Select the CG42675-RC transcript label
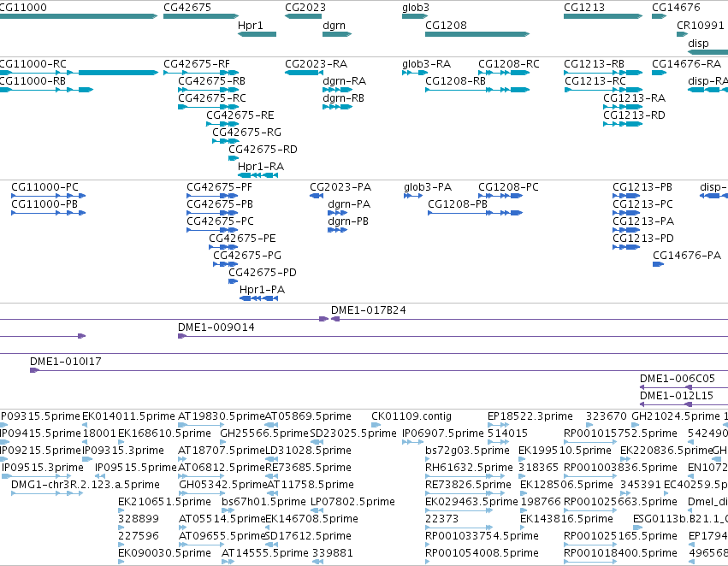Image resolution: width=728 pixels, height=566 pixels. (x=212, y=97)
